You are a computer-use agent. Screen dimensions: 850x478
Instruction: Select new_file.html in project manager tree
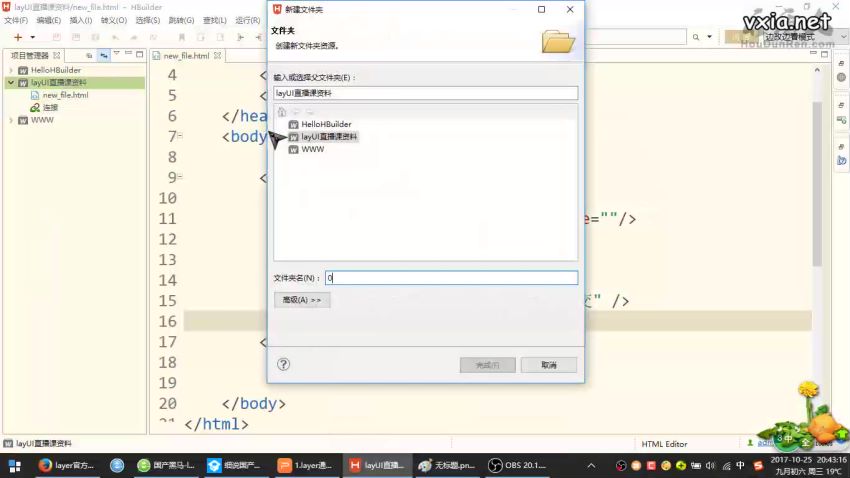[x=65, y=95]
